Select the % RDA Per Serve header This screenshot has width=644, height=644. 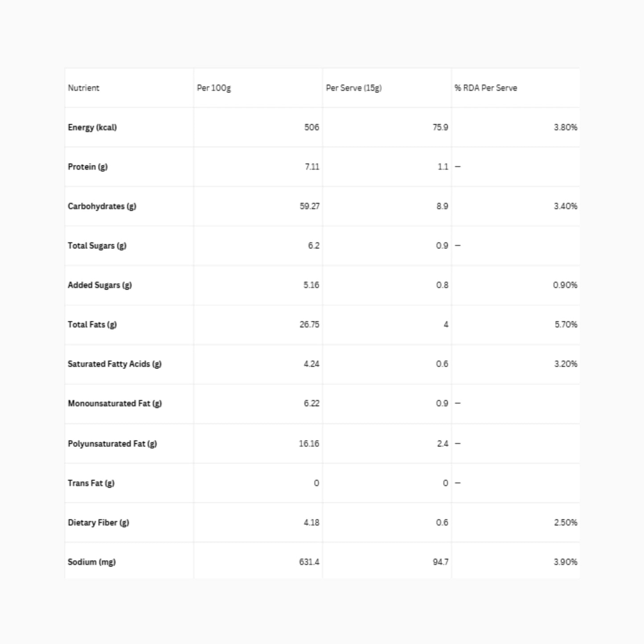coord(486,88)
